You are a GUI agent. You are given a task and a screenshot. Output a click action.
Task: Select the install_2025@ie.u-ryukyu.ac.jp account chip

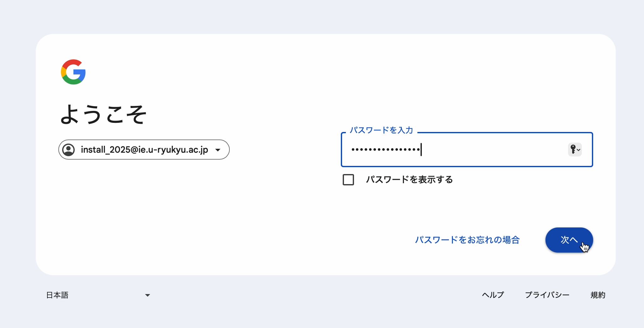(144, 150)
